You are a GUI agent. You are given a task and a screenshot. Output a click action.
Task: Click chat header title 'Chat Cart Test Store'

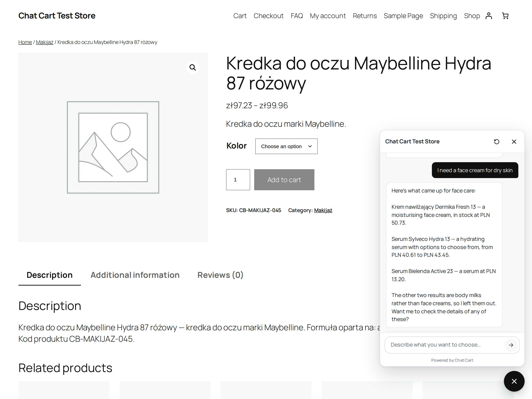(412, 141)
